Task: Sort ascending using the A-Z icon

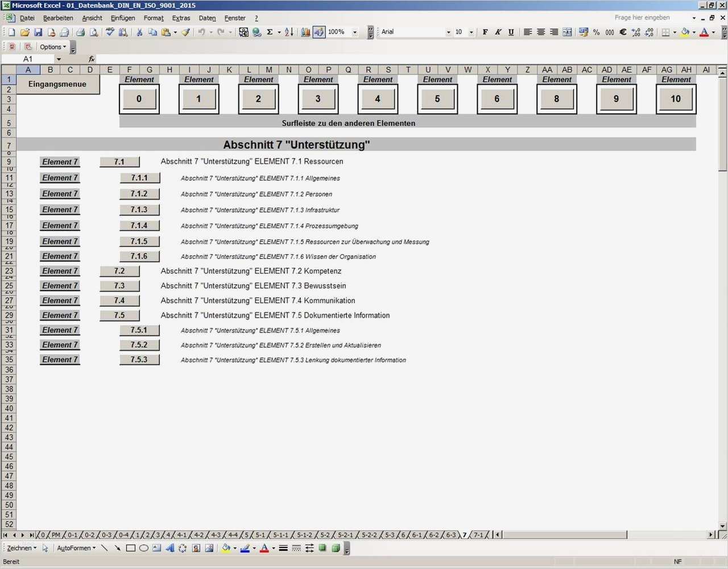Action: click(288, 32)
